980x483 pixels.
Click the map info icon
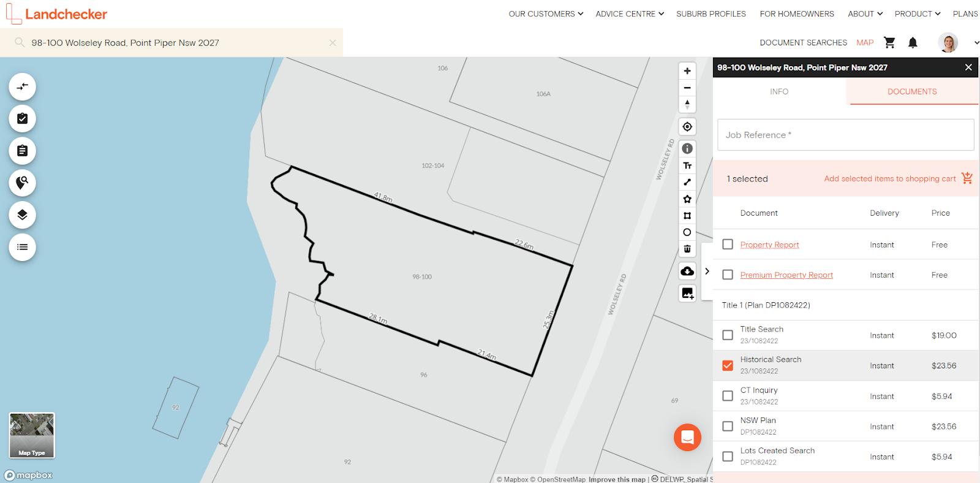point(687,149)
